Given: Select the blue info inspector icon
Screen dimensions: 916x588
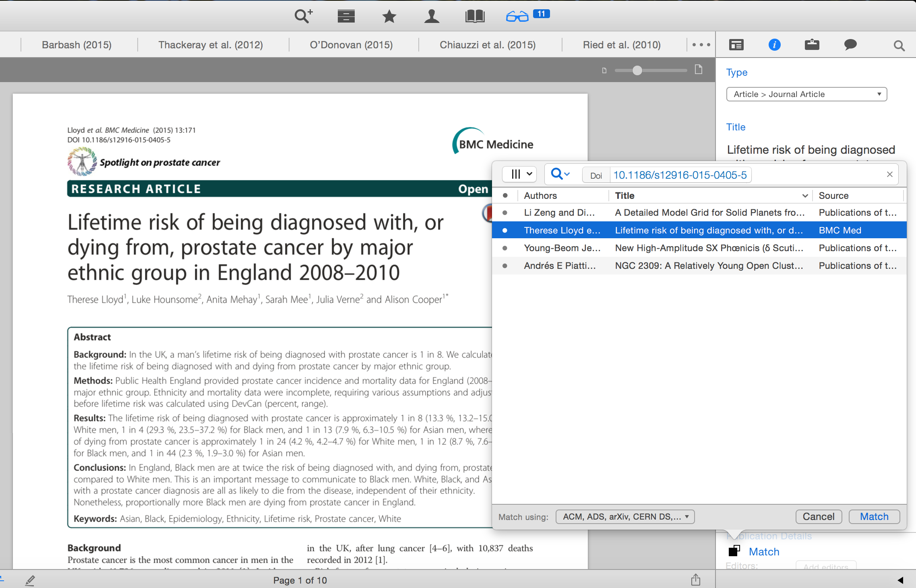Looking at the screenshot, I should [774, 45].
